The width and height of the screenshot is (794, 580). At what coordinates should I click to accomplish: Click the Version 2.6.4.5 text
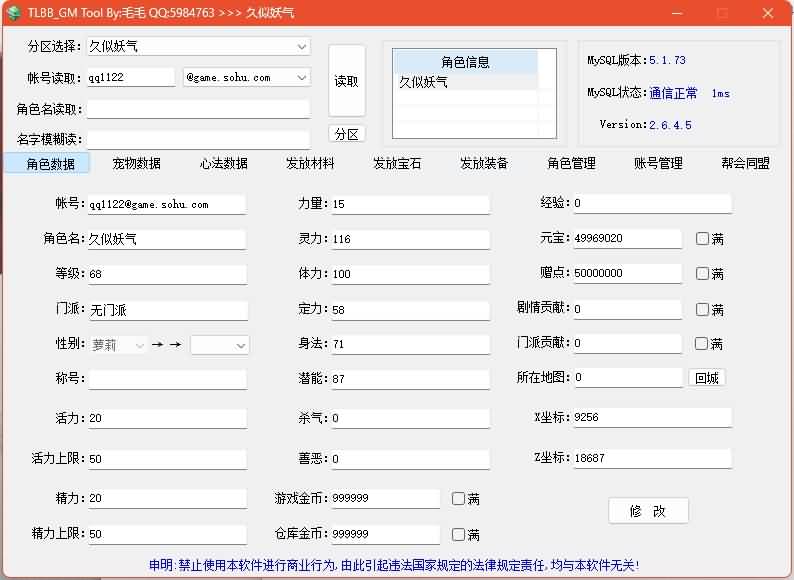tap(646, 125)
